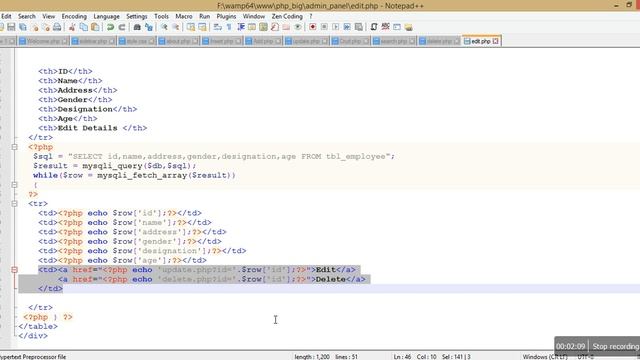Open Replace dialog from the toolbar

(x=149, y=27)
